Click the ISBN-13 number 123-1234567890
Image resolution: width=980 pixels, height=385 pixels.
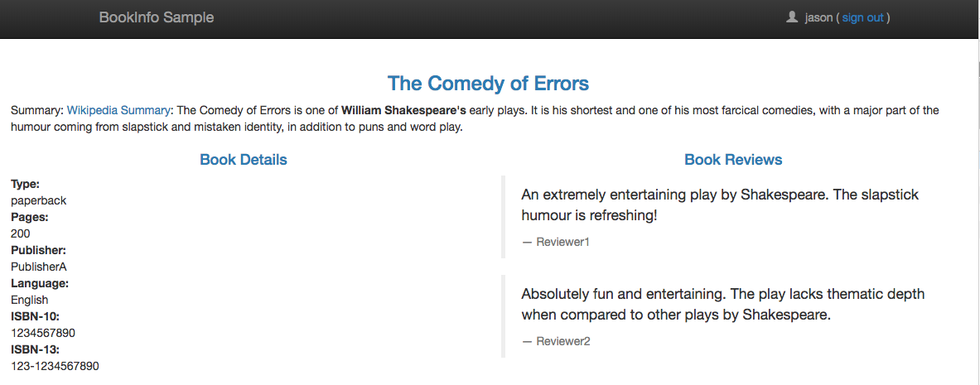(x=55, y=366)
